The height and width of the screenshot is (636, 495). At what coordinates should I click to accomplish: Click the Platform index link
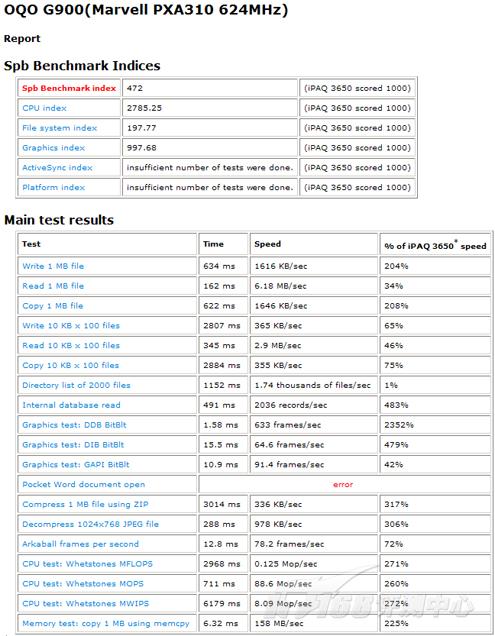(x=54, y=187)
